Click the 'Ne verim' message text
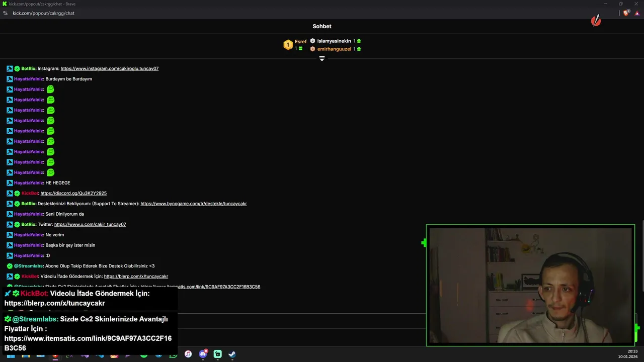This screenshot has height=362, width=644. 55,235
